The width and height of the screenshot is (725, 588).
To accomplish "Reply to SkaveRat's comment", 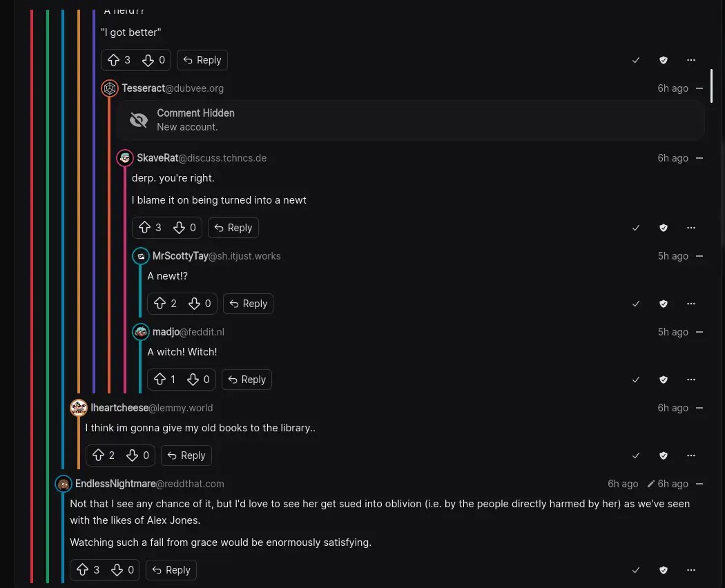I will click(x=233, y=228).
